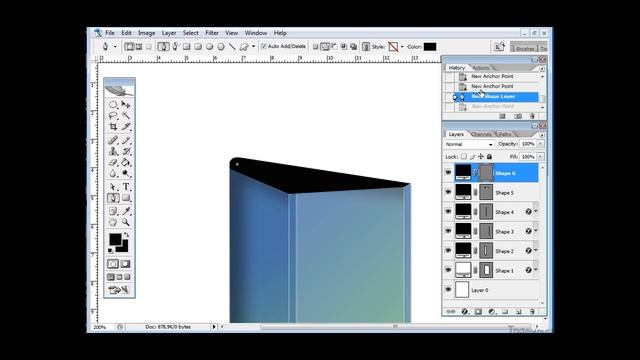Viewport: 640px width, 360px height.
Task: Click the toolbox background color swatch
Action: (x=124, y=247)
